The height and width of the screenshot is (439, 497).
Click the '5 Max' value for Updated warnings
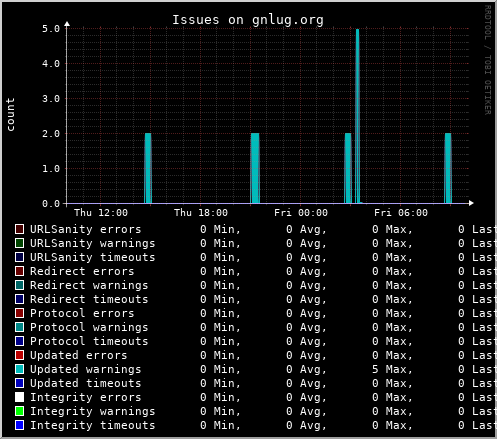click(x=392, y=369)
